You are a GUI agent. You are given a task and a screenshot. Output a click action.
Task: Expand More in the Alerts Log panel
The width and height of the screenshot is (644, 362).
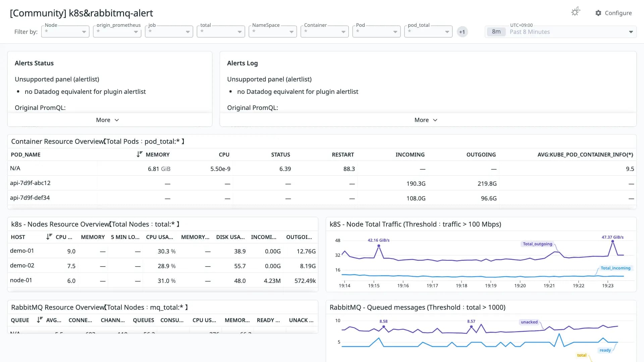coord(426,120)
